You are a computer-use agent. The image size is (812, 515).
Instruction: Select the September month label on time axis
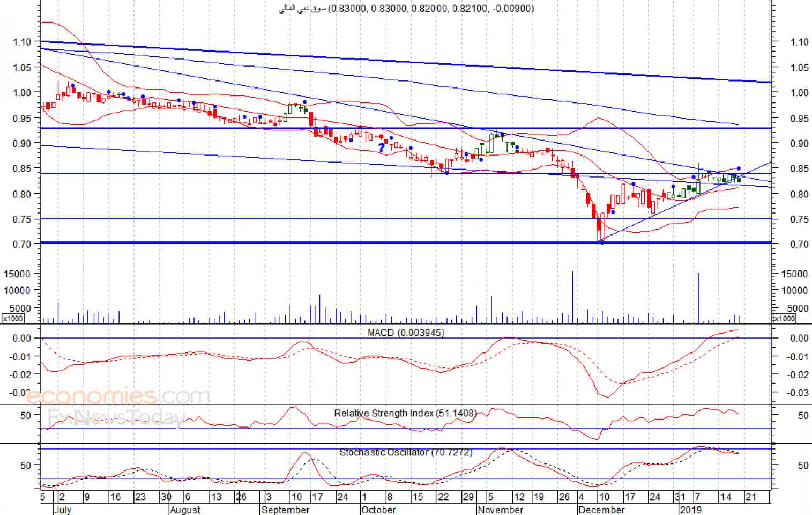pos(285,510)
